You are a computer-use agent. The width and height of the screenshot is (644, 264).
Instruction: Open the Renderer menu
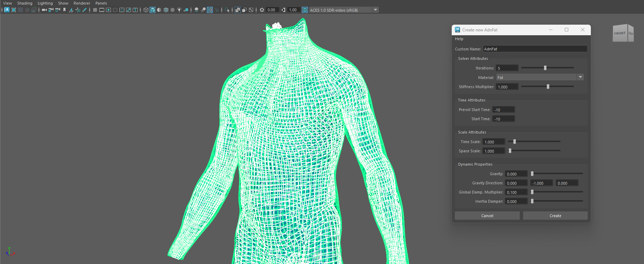coord(82,3)
